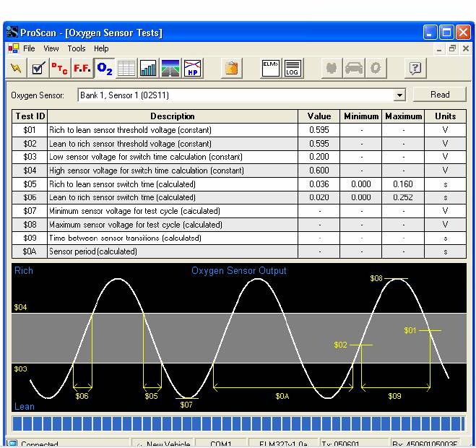This screenshot has height=448, width=476.
Task: Click the Maximum column header
Action: [403, 116]
